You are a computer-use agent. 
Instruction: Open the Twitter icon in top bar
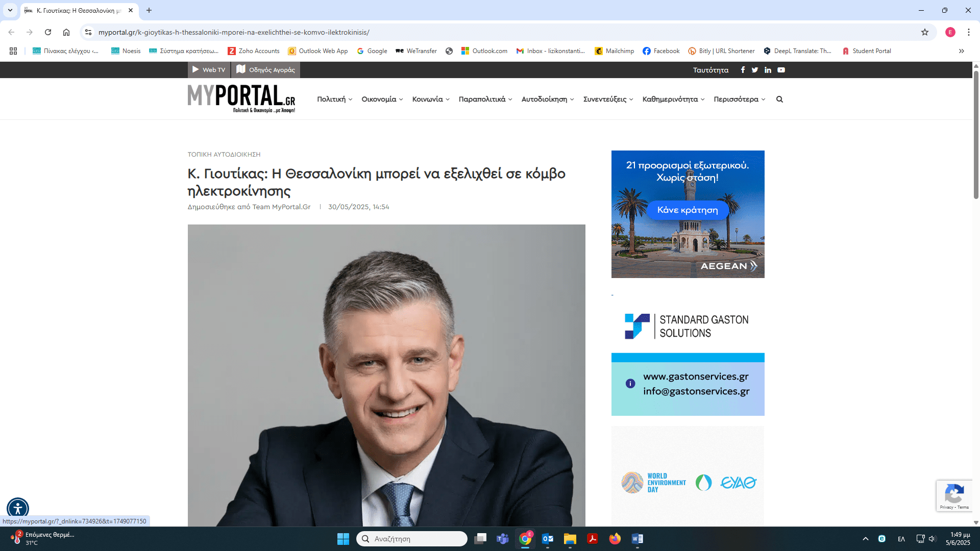[755, 70]
